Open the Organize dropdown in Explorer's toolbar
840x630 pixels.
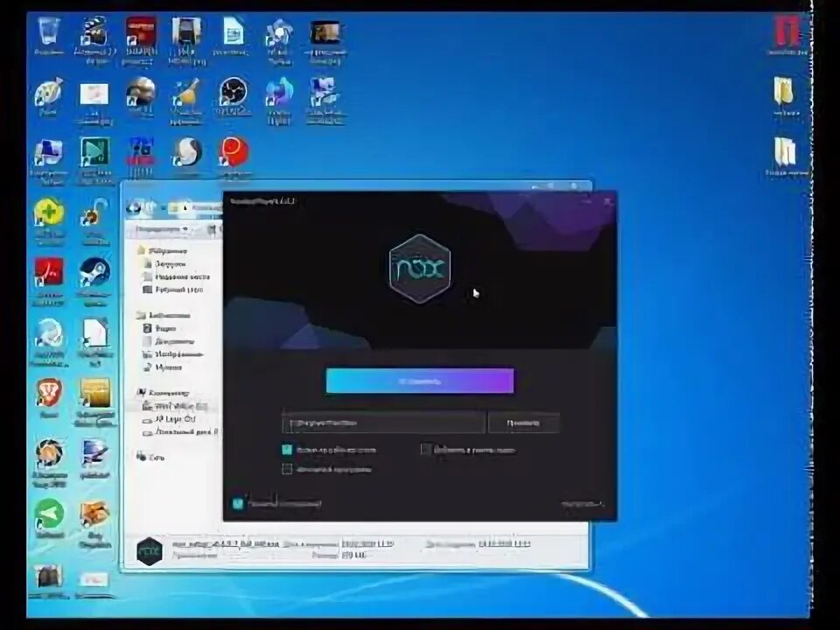click(161, 229)
